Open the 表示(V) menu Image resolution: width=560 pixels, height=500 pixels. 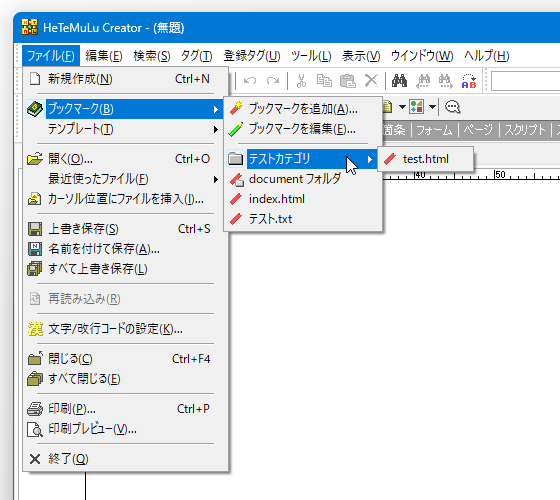click(x=361, y=56)
